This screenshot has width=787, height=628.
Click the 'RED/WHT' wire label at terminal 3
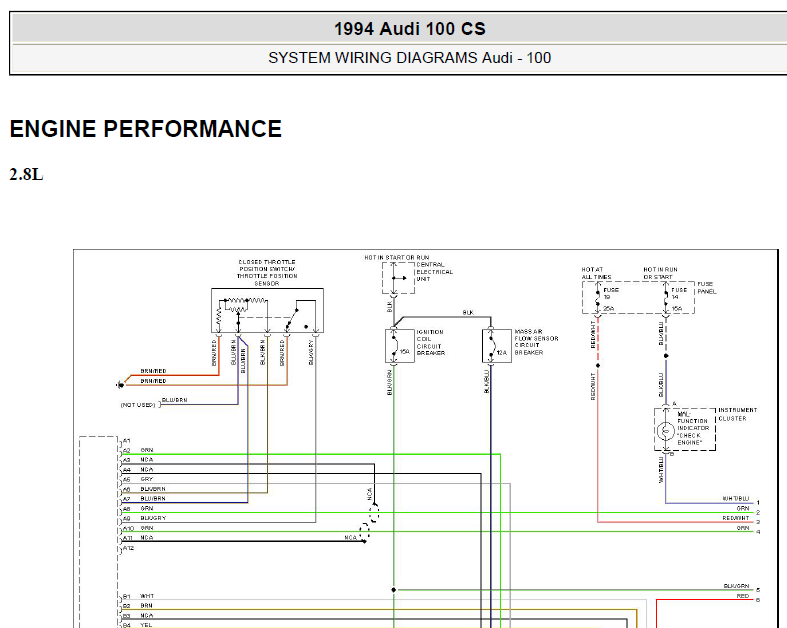coord(736,518)
